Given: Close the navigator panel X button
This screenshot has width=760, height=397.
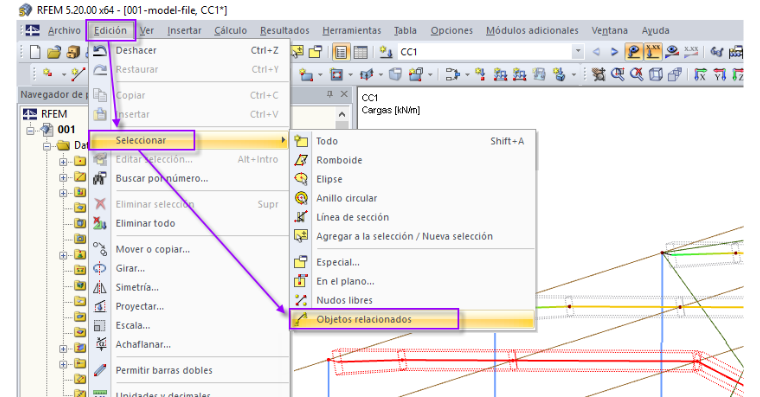Looking at the screenshot, I should [x=344, y=94].
